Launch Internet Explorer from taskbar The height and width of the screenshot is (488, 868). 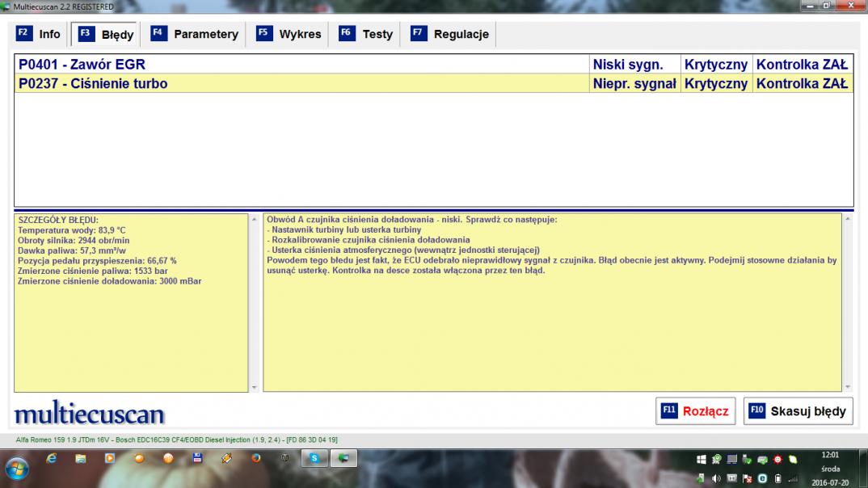coord(52,458)
